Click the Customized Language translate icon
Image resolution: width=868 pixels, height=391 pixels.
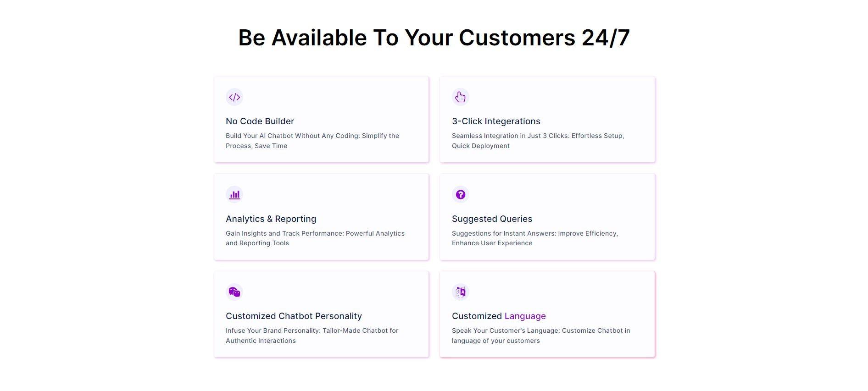coord(460,292)
